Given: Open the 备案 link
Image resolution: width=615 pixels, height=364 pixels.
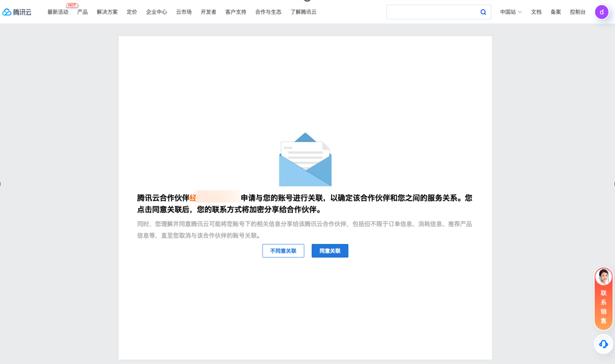Looking at the screenshot, I should pyautogui.click(x=556, y=12).
